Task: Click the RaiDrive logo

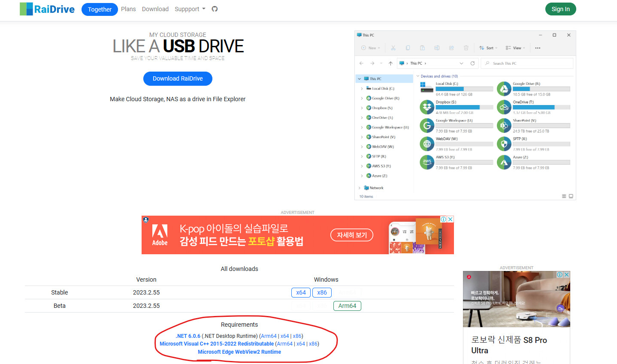Action: 47,9
